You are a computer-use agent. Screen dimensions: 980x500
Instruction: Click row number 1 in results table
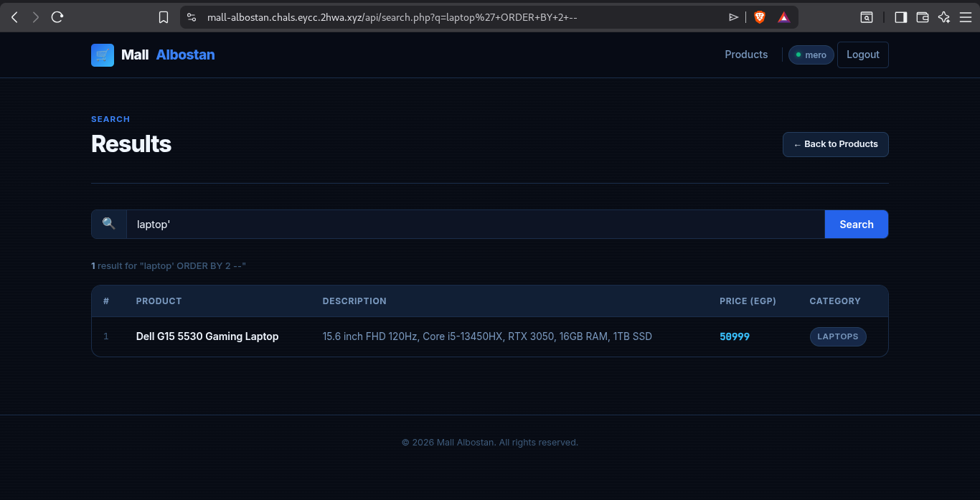[x=106, y=336]
